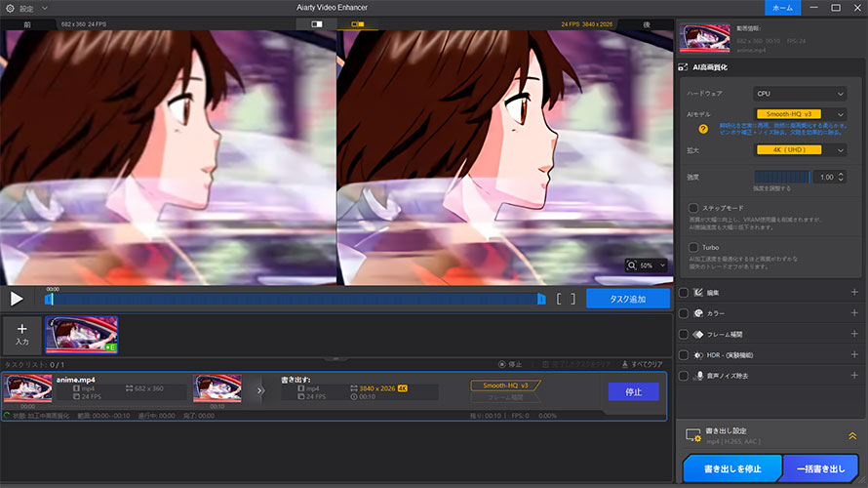The height and width of the screenshot is (488, 868).
Task: Click タスク追加 to add task
Action: point(628,299)
